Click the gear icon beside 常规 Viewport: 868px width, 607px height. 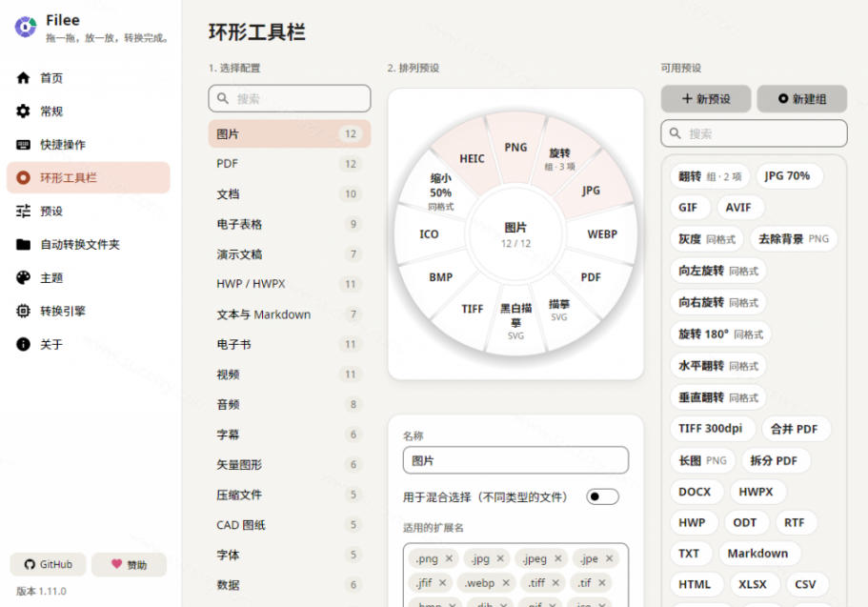click(x=23, y=111)
